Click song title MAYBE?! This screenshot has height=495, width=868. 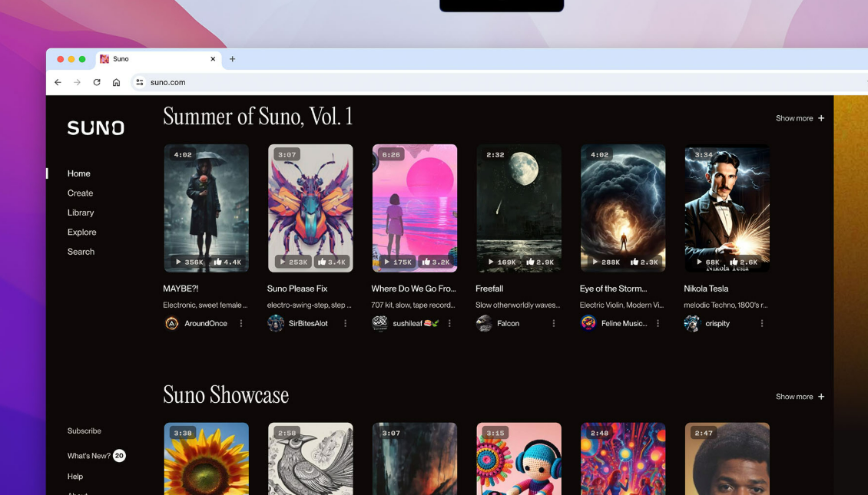181,289
